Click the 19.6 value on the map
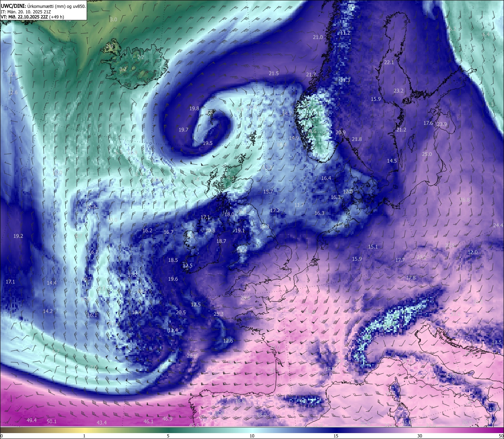Viewport: 504px width, 439px height. coord(173,279)
